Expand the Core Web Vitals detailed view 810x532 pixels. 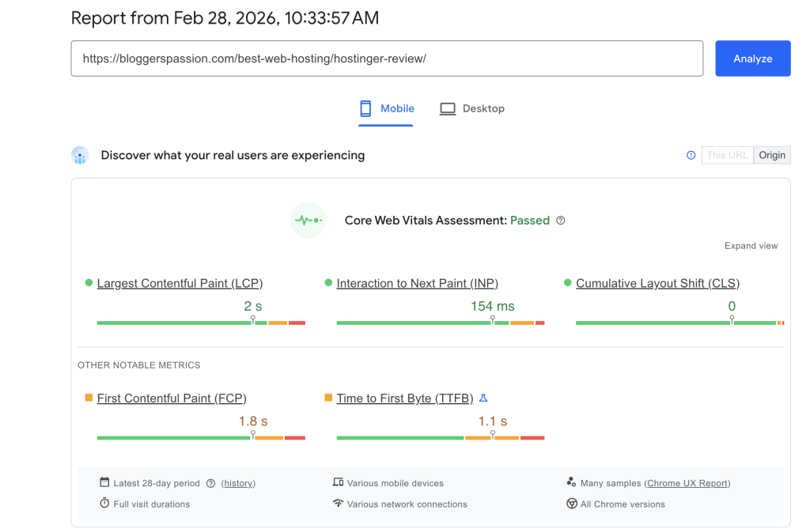click(x=750, y=246)
